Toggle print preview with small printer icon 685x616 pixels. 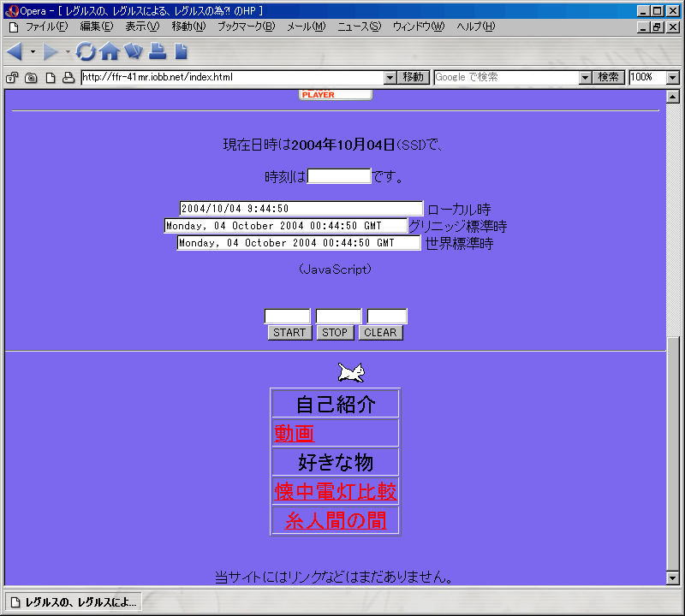[x=68, y=78]
